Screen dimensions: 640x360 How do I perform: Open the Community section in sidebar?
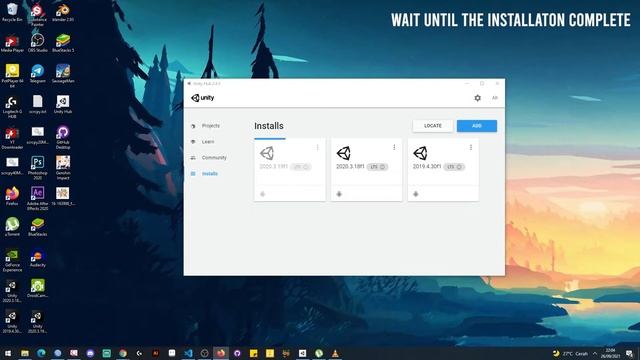[x=214, y=158]
